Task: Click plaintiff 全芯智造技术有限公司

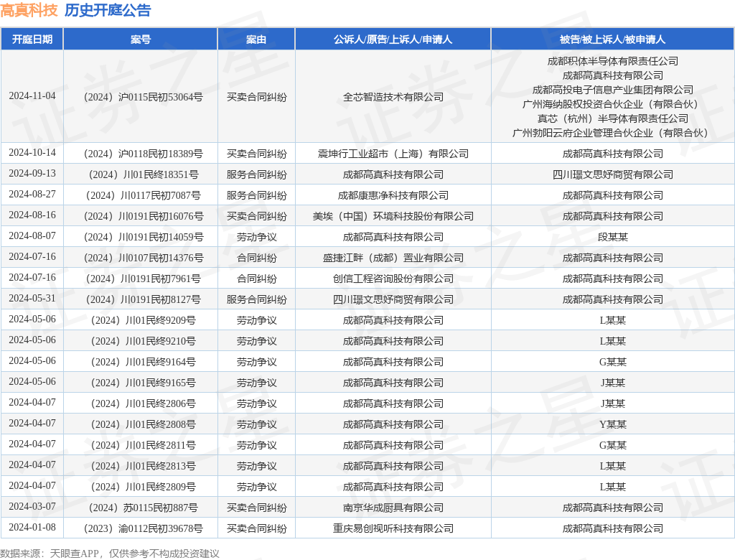Action: point(393,97)
